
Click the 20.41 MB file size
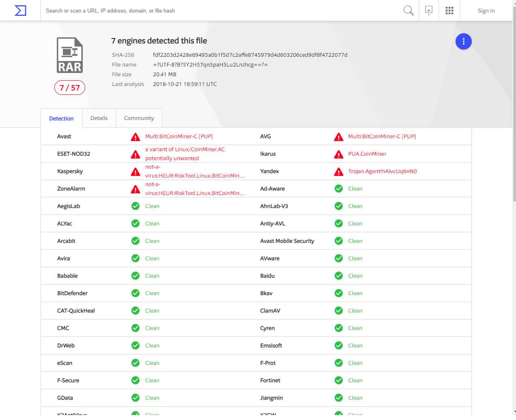[x=165, y=74]
